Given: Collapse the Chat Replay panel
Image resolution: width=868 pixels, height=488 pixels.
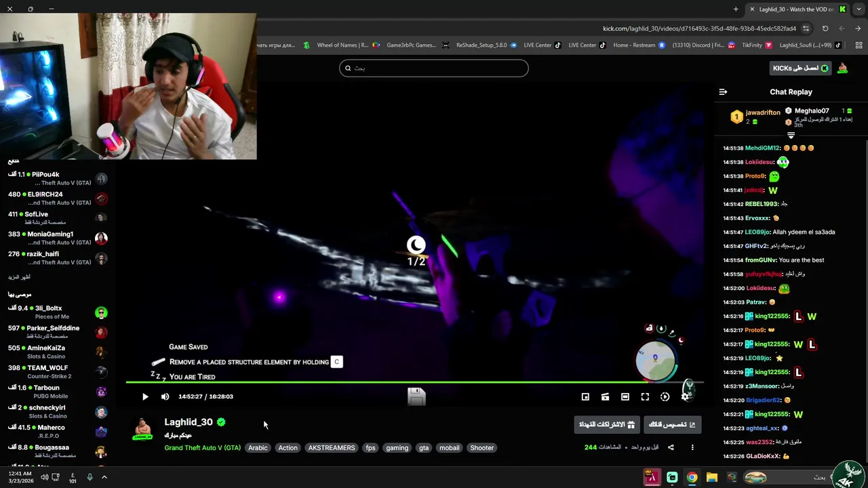Looking at the screenshot, I should point(723,91).
